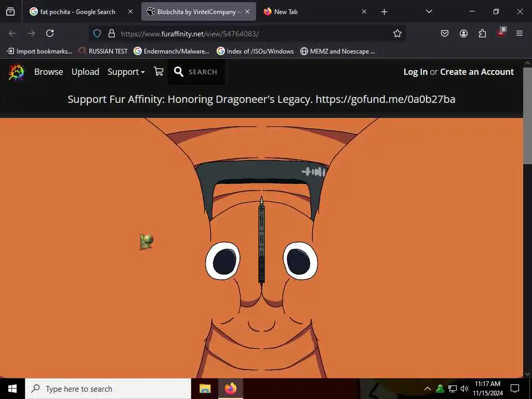Bookmark this page with the star icon

click(397, 33)
